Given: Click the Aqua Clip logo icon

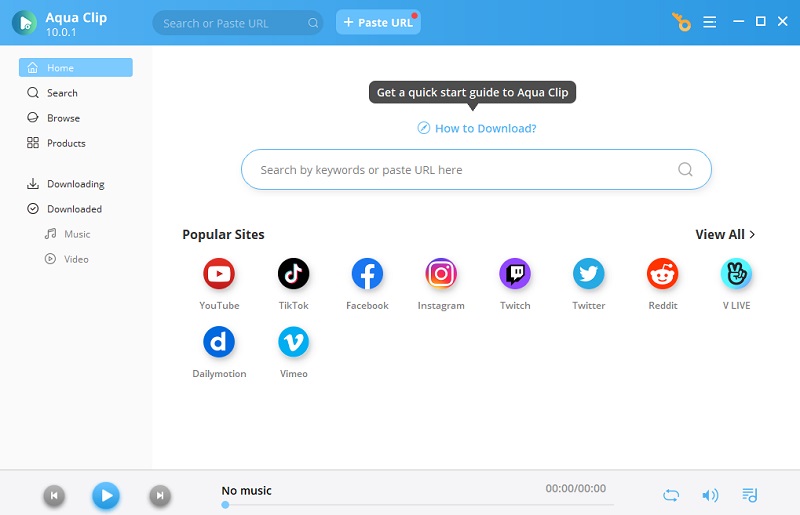Looking at the screenshot, I should click(24, 22).
